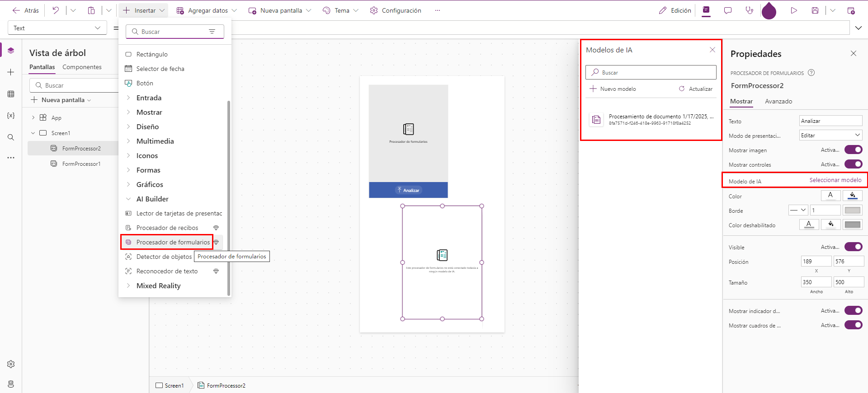Toggle the Mostrar controles switch
The width and height of the screenshot is (868, 393).
tap(854, 164)
